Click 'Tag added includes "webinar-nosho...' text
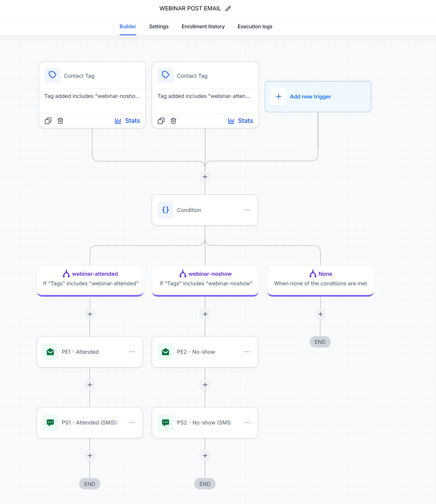 92,96
